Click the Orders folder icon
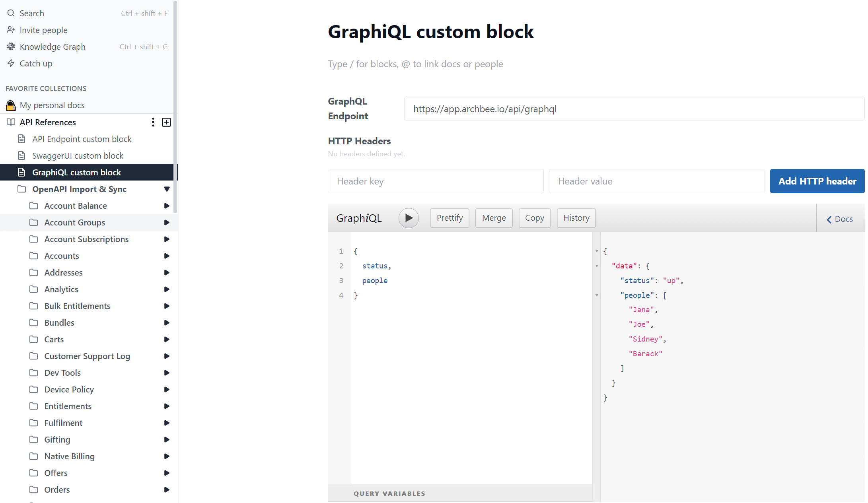 pyautogui.click(x=34, y=489)
